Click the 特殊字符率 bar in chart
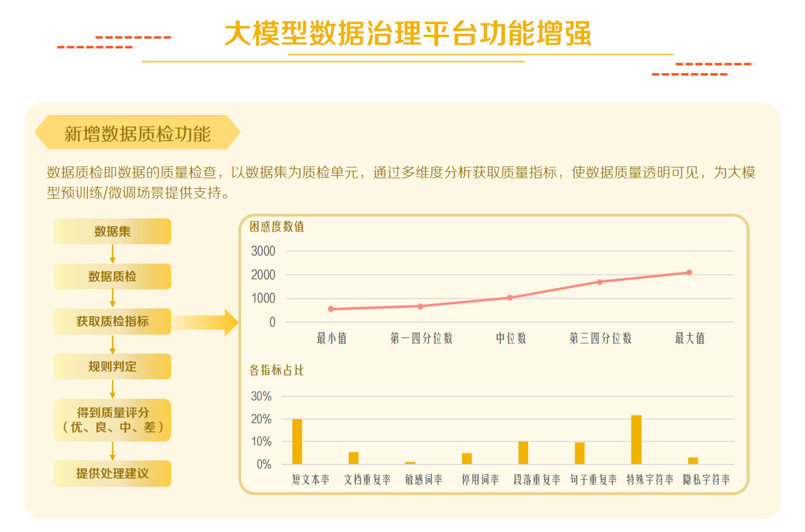The width and height of the screenshot is (805, 532). tap(636, 440)
